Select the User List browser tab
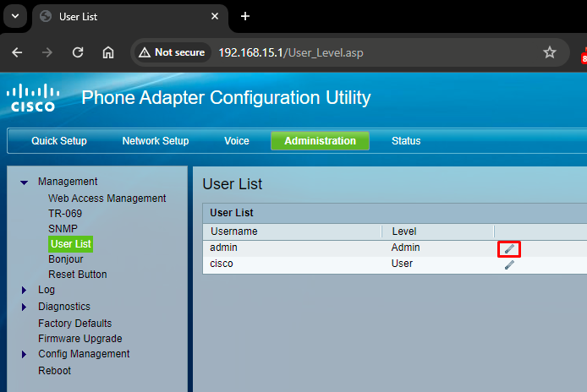Image resolution: width=587 pixels, height=392 pixels. [x=130, y=17]
